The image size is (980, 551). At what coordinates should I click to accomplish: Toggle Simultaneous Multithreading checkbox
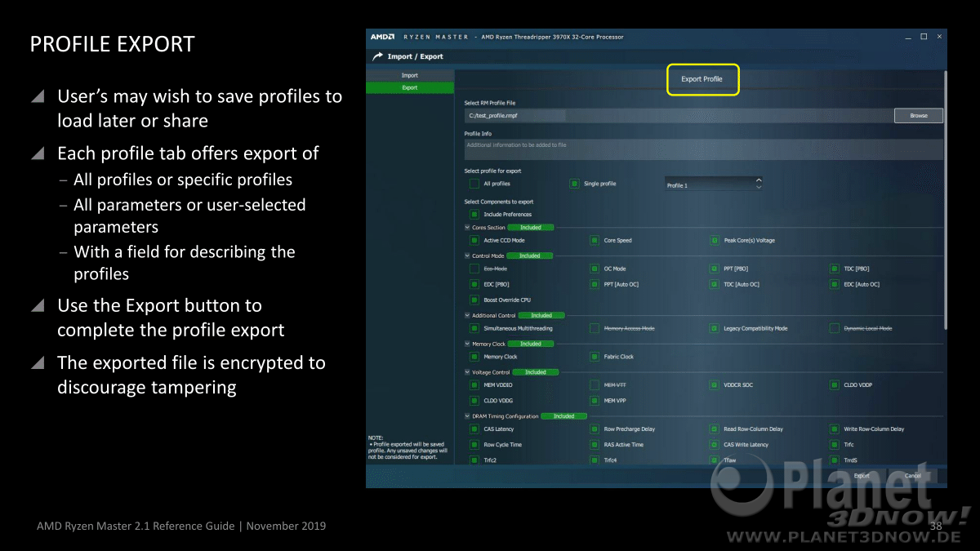pos(474,328)
